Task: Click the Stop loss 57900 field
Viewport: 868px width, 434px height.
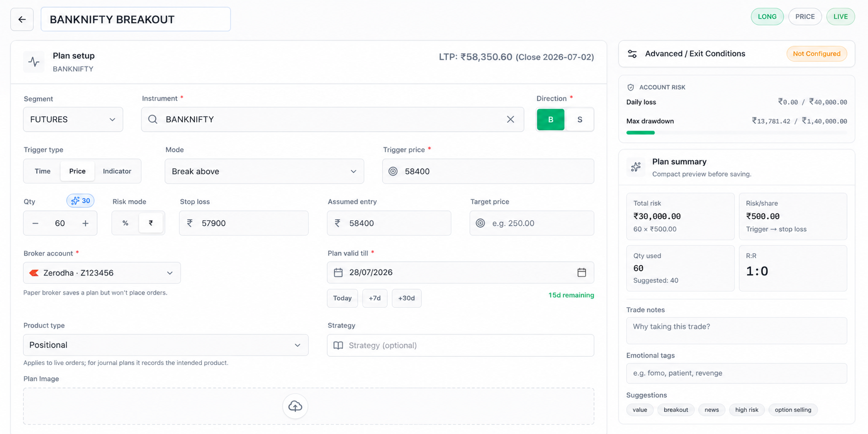Action: [x=244, y=223]
